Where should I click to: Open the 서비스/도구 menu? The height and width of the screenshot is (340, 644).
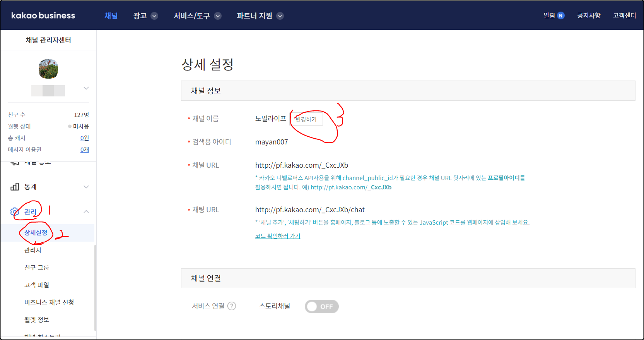[x=192, y=15]
